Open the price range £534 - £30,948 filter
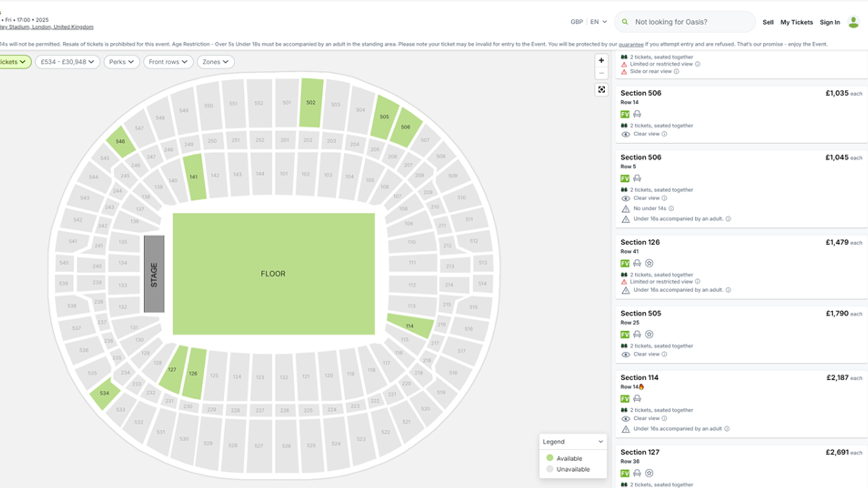868x488 pixels. click(x=67, y=62)
